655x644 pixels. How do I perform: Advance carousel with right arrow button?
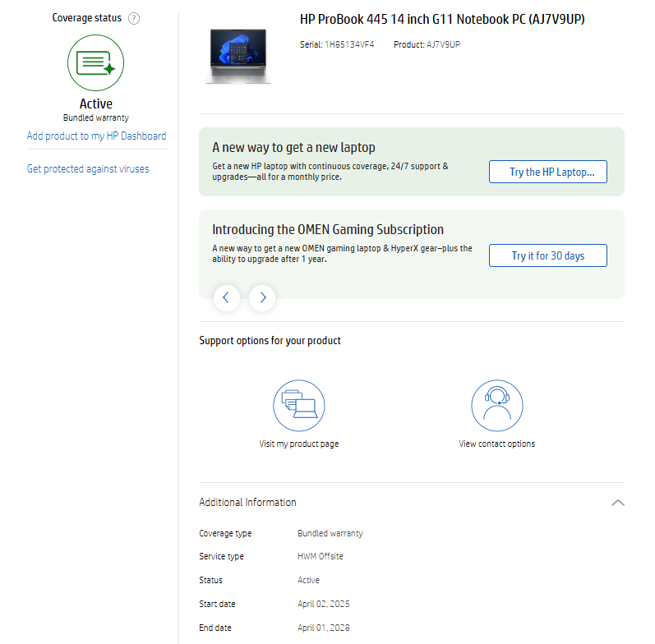click(x=262, y=298)
